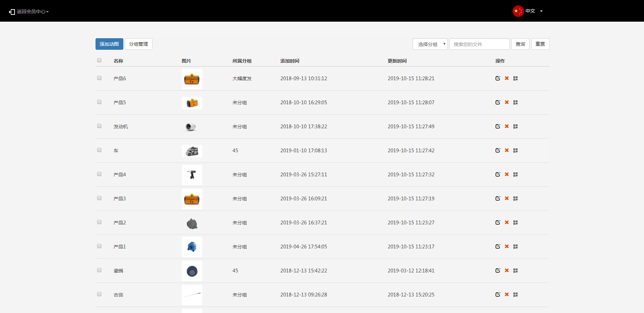Show QR code for 发动机
Image resolution: width=644 pixels, height=313 pixels.
coord(516,127)
